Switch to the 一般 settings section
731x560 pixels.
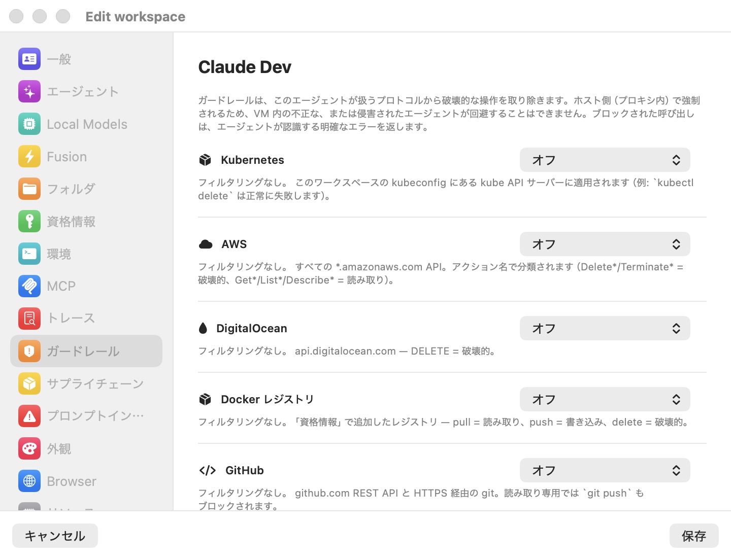(86, 59)
